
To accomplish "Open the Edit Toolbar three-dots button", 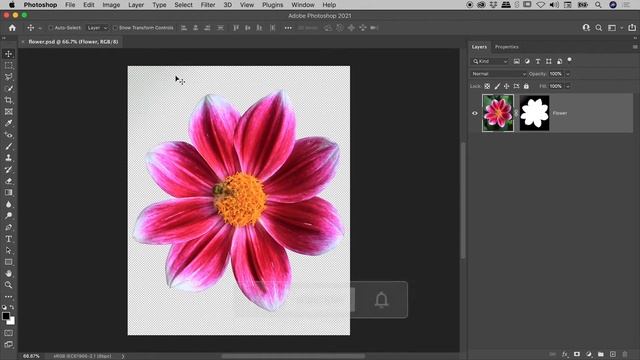I will 9,297.
